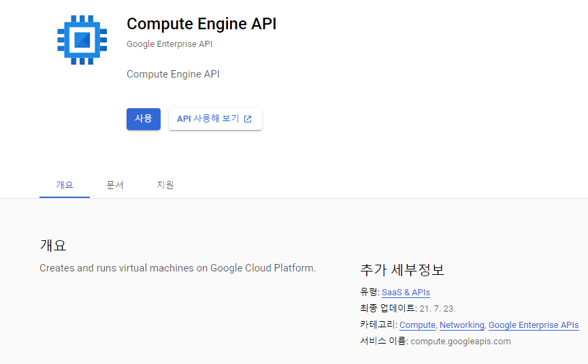
Task: Click the Google Enterprise API subtitle
Action: click(169, 44)
